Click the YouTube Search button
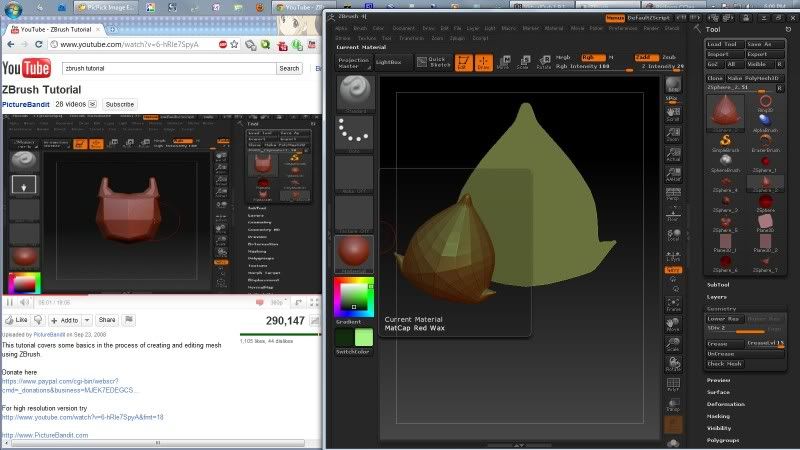 pyautogui.click(x=289, y=68)
